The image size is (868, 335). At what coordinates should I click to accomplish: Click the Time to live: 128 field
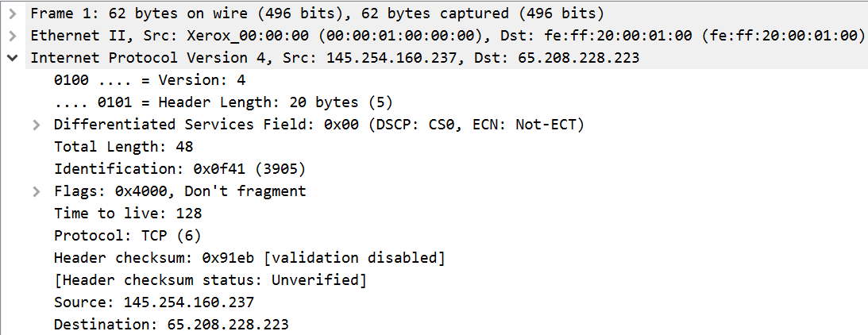pyautogui.click(x=127, y=214)
